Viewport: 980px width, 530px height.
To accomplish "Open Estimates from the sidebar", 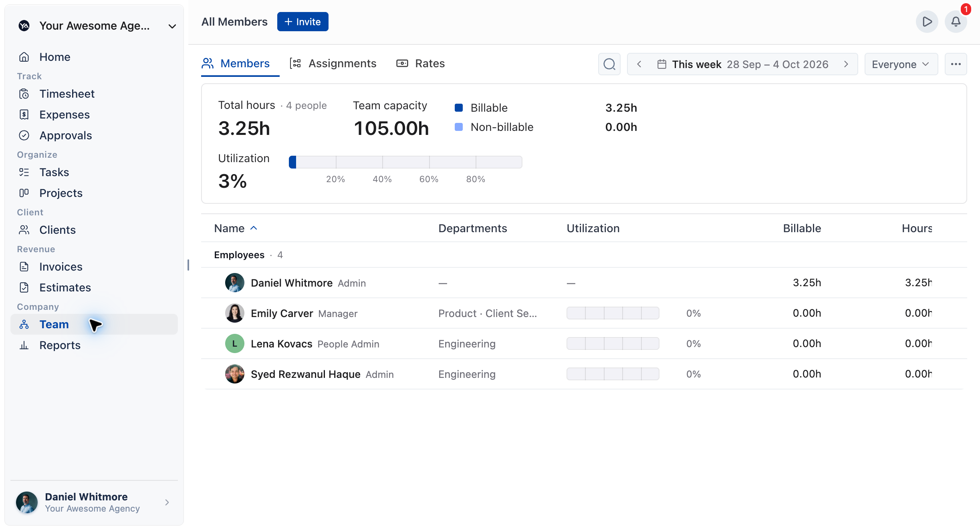I will (94, 287).
